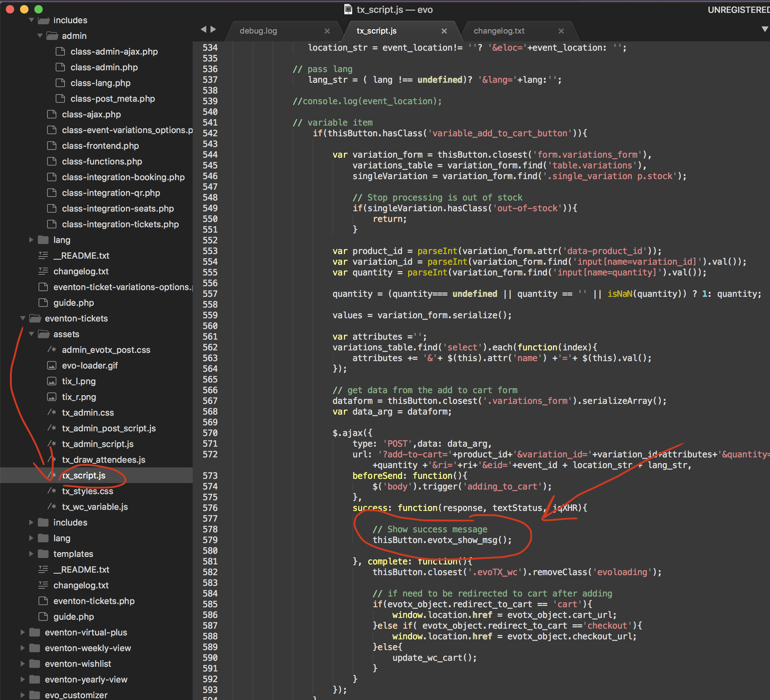Open the tab overflow dropdown arrow
The height and width of the screenshot is (700, 770).
pos(765,29)
